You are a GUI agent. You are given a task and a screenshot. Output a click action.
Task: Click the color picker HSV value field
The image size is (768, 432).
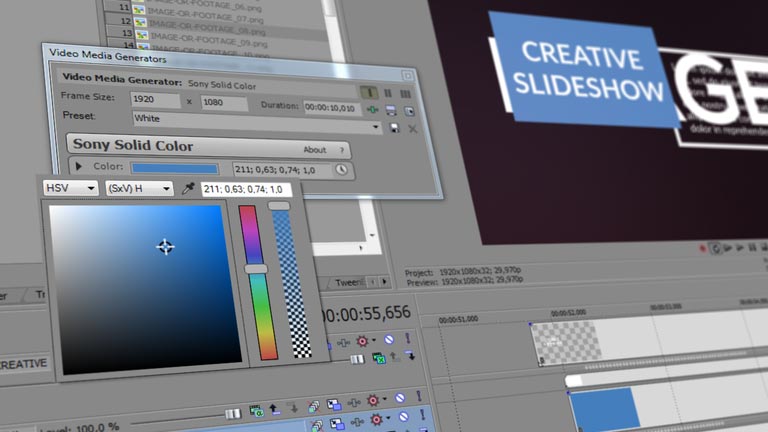pyautogui.click(x=246, y=189)
